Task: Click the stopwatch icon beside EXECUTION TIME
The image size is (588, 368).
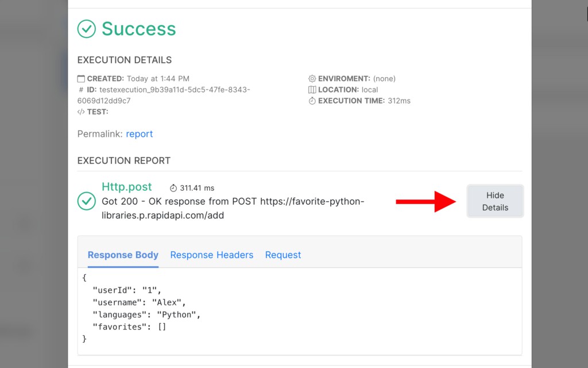Action: coord(312,101)
